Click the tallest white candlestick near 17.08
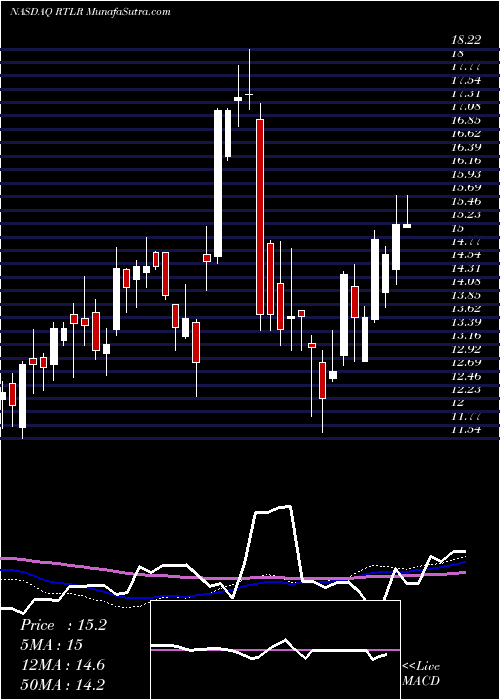500x700 pixels. pyautogui.click(x=218, y=183)
